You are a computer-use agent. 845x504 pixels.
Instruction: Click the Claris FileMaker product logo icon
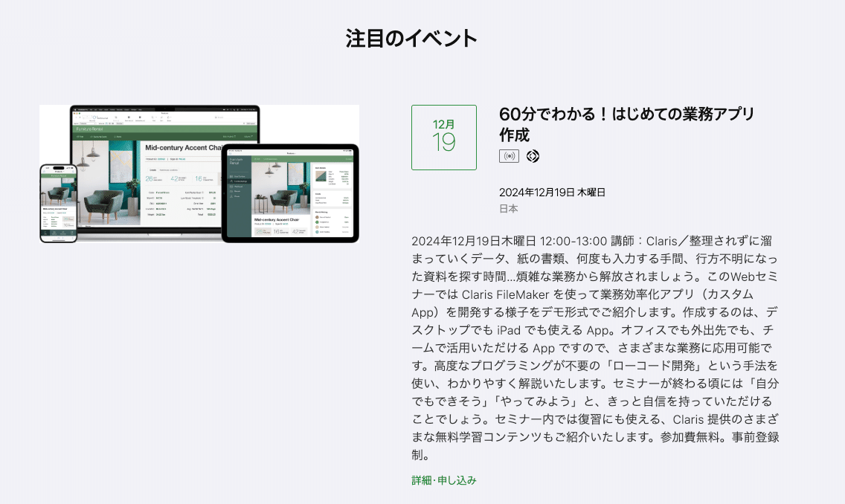(x=533, y=156)
